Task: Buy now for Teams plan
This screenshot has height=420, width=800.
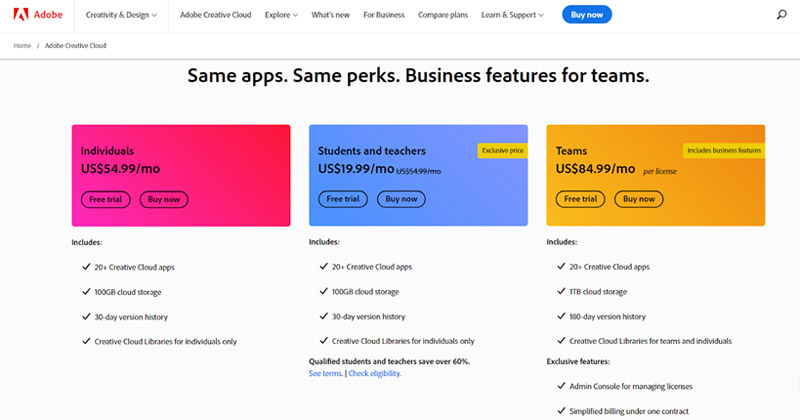Action: click(638, 199)
